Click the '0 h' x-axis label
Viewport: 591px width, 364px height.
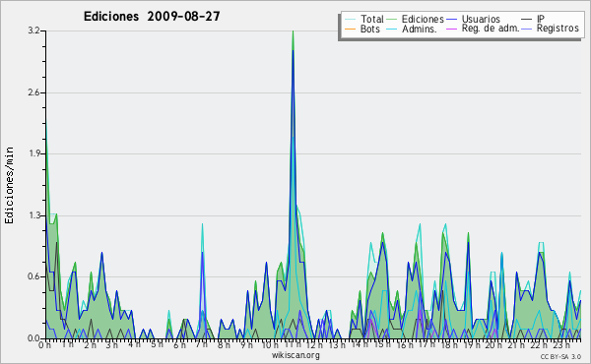[44, 345]
